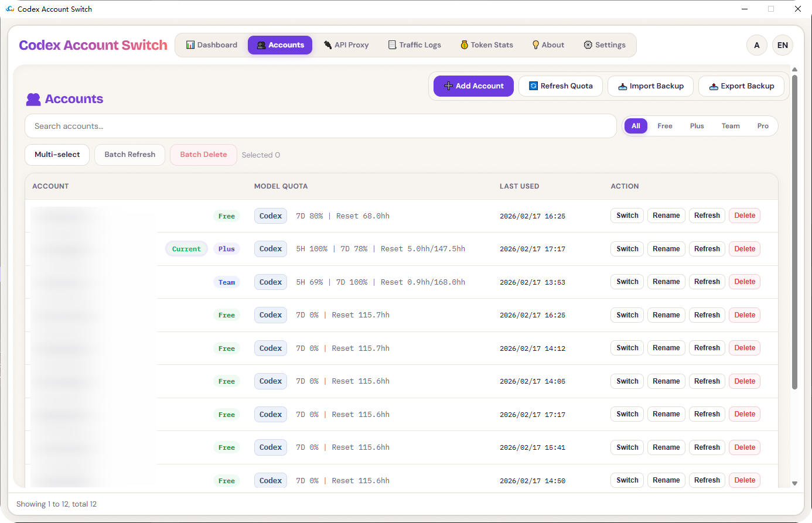The height and width of the screenshot is (523, 812).
Task: Click the Accounts people icon in navbar
Action: (261, 45)
